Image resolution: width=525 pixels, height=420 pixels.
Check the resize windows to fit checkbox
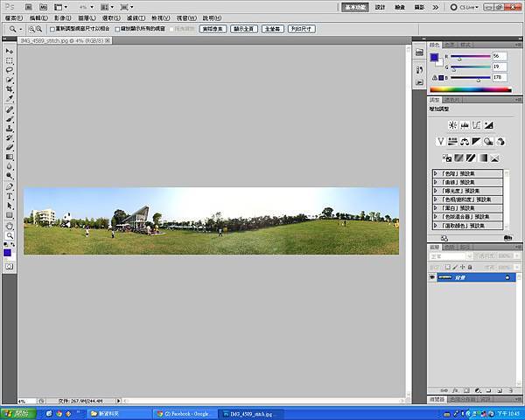pos(52,29)
